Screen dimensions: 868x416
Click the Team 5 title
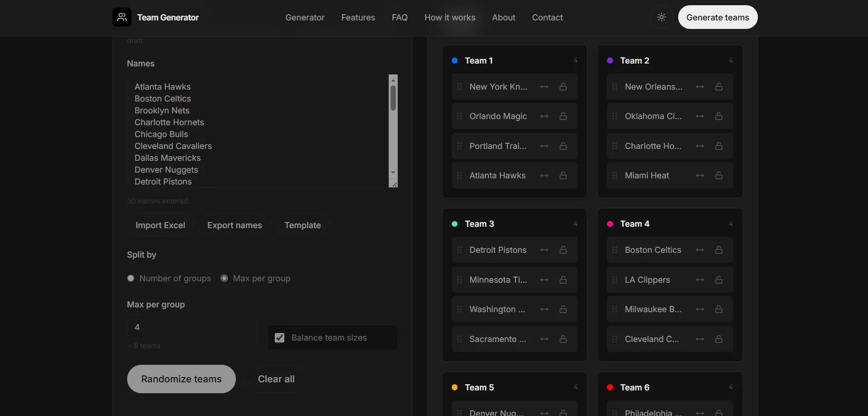coord(479,388)
